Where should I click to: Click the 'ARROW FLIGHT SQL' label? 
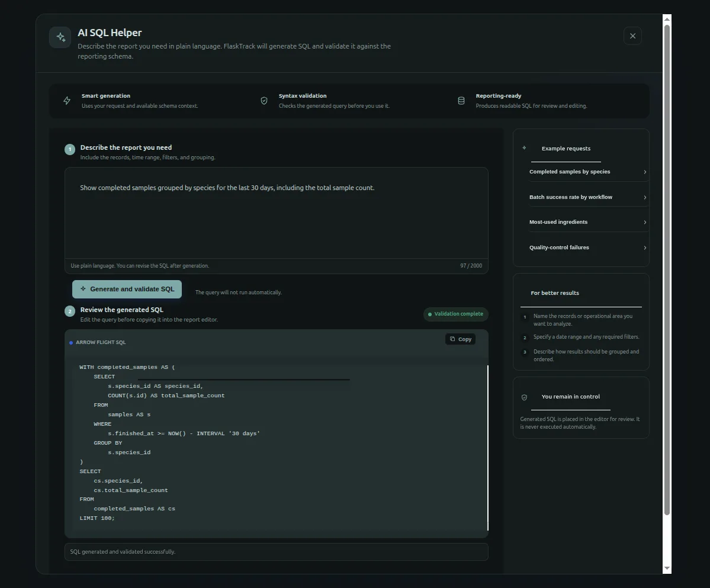[x=101, y=342]
